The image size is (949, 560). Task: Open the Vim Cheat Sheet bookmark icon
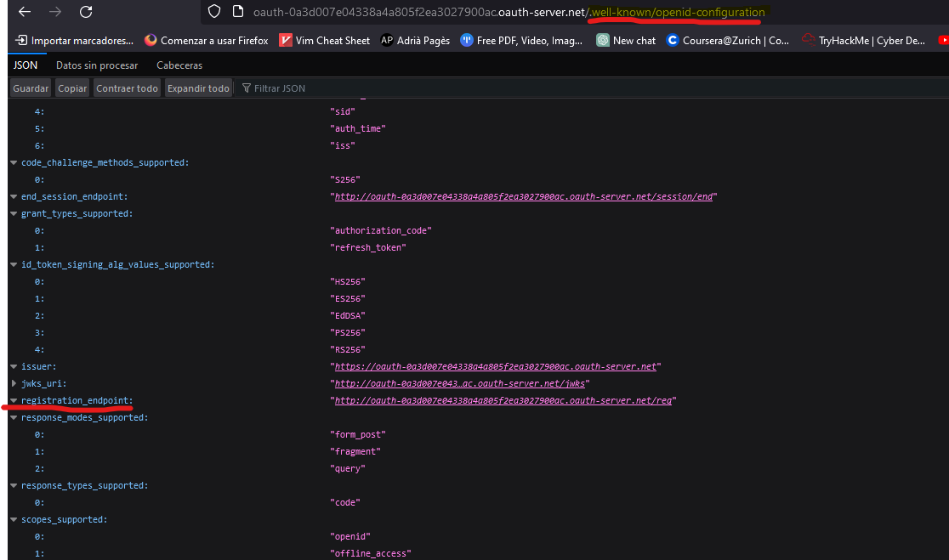[285, 40]
